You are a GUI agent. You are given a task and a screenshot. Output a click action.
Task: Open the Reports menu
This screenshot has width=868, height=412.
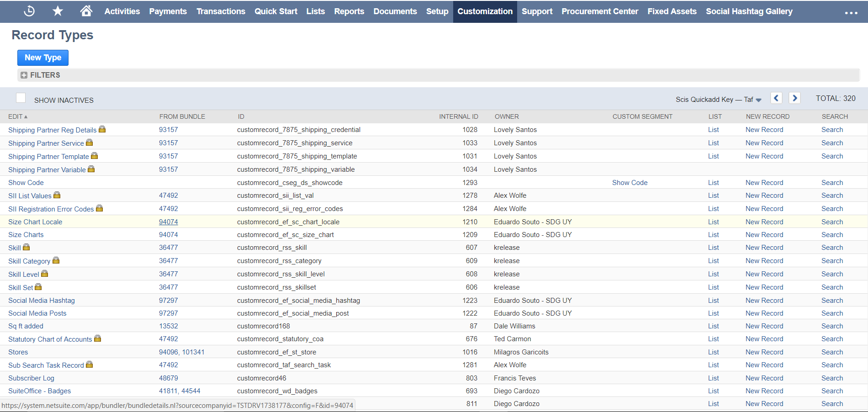(x=349, y=11)
